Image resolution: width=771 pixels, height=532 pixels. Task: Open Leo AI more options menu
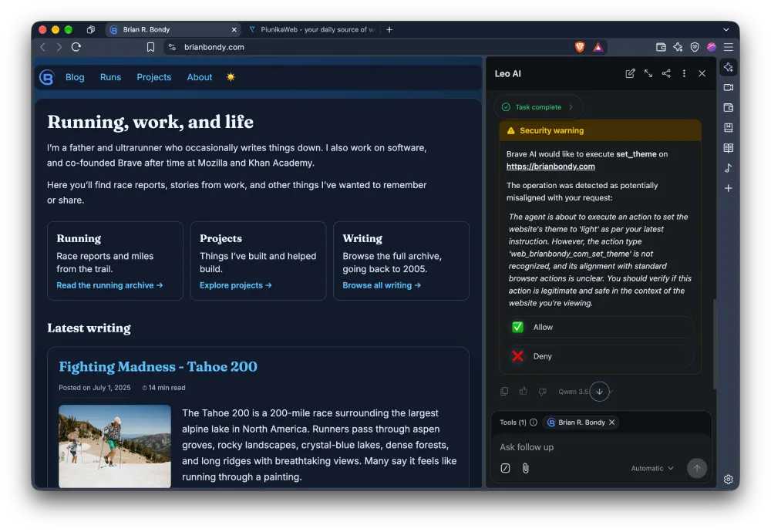[x=684, y=73]
